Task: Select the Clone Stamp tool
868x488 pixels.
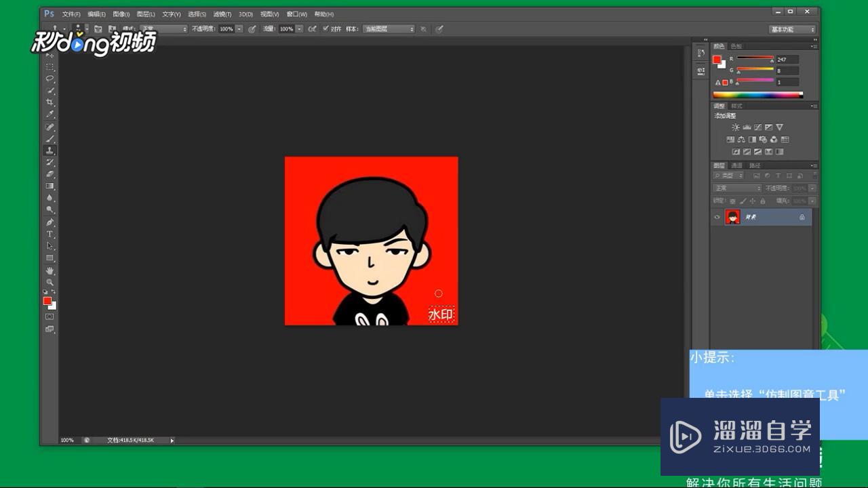Action: (x=50, y=150)
